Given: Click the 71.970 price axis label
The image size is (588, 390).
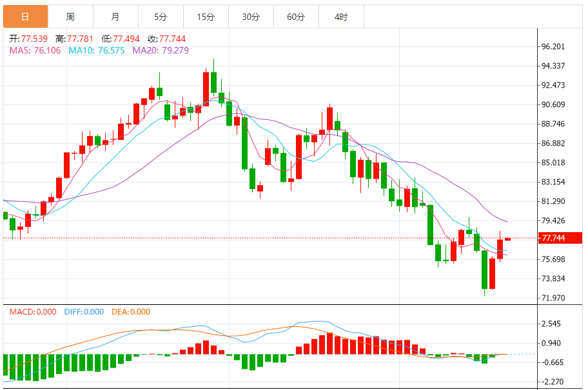Looking at the screenshot, I should 553,298.
